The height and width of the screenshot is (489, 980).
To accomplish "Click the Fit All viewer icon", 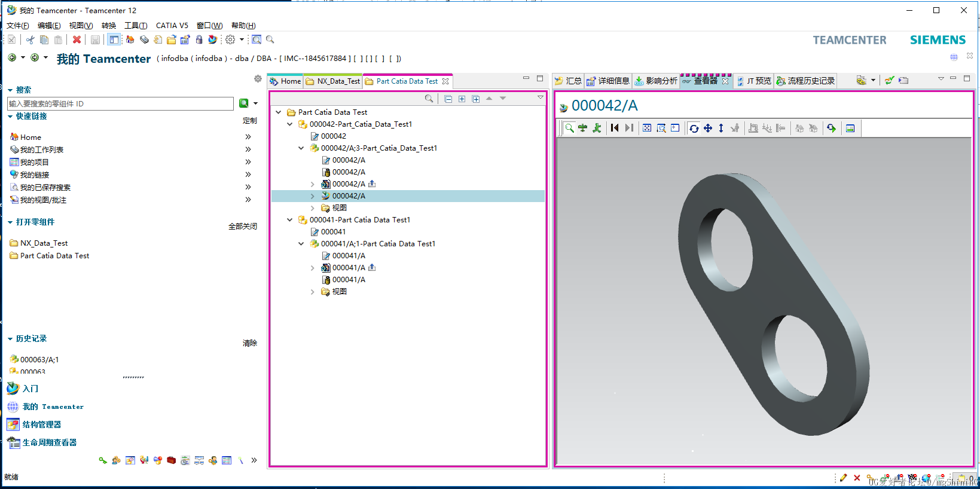I will tap(647, 128).
